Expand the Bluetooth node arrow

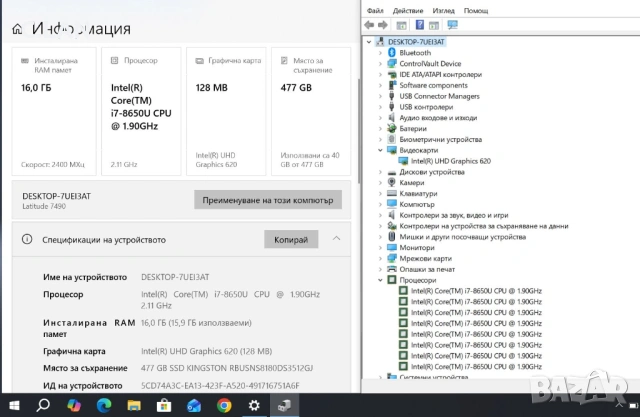pos(380,53)
